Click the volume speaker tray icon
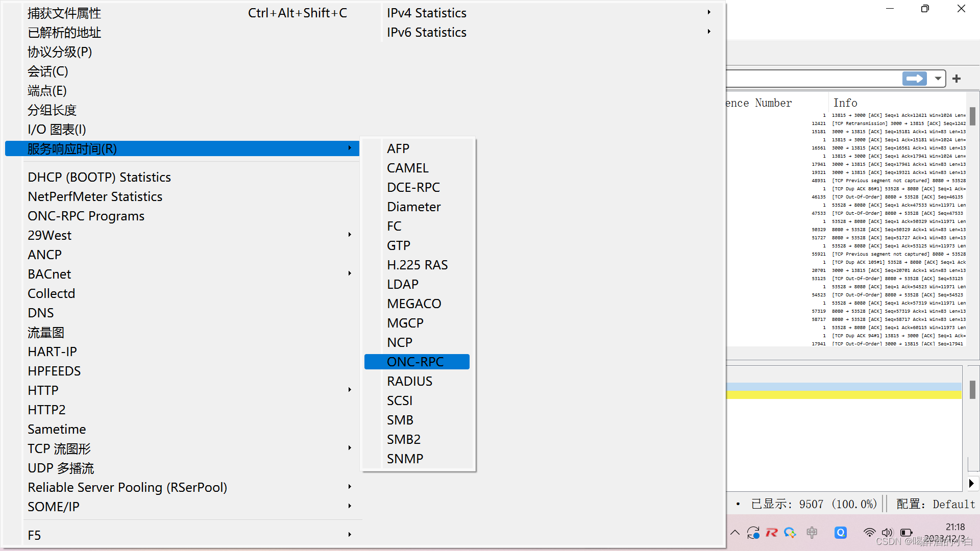 click(x=887, y=533)
